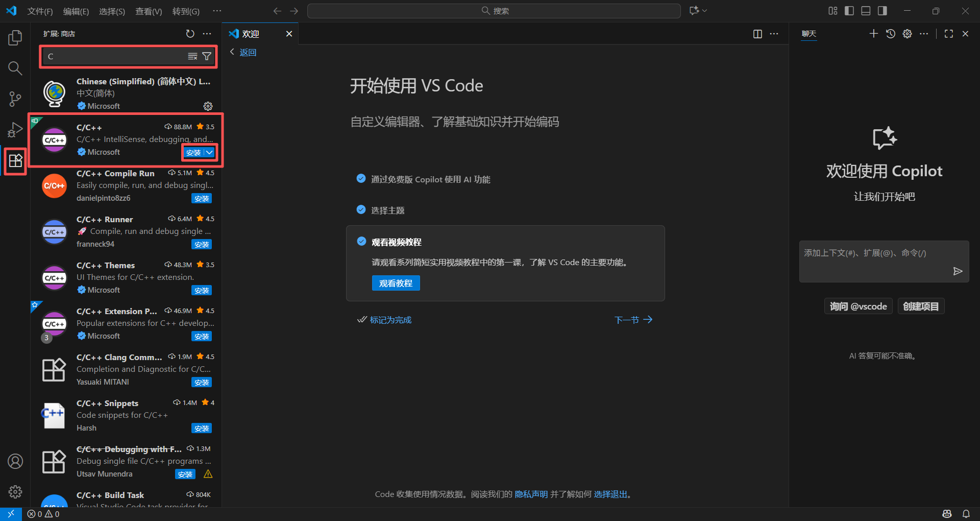Image resolution: width=980 pixels, height=521 pixels.
Task: Customize layout from title bar
Action: tap(833, 11)
